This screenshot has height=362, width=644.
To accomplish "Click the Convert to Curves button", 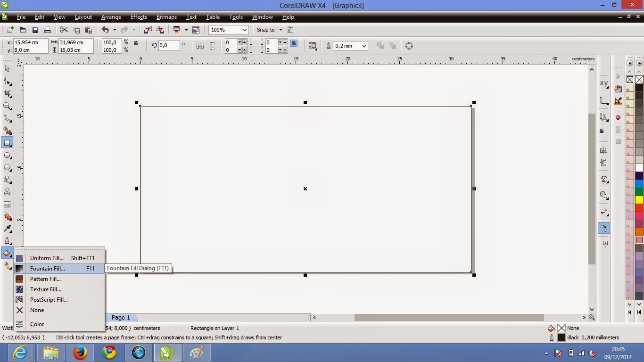I will [409, 46].
